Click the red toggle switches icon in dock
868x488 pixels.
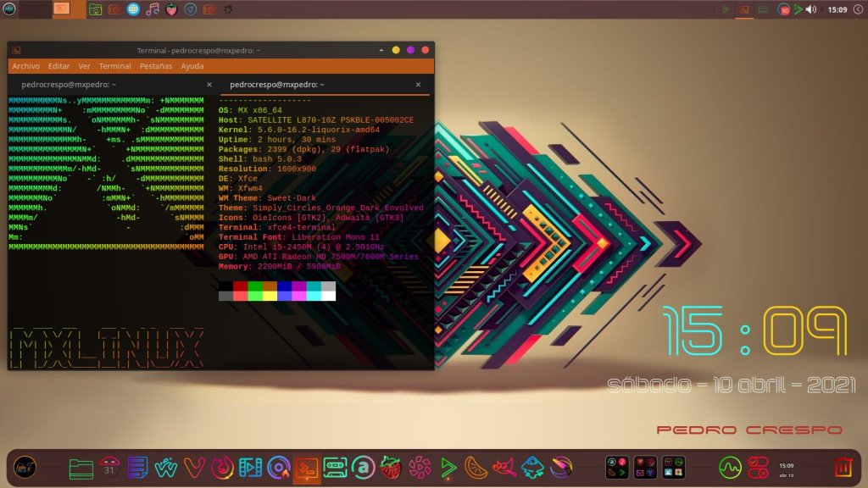(x=758, y=467)
